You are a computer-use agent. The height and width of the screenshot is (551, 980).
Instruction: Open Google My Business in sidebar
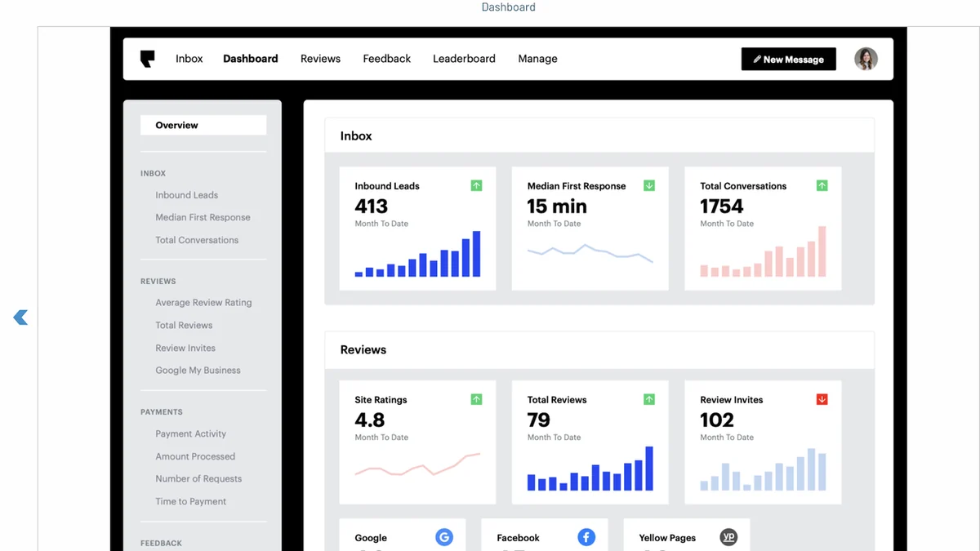tap(198, 370)
